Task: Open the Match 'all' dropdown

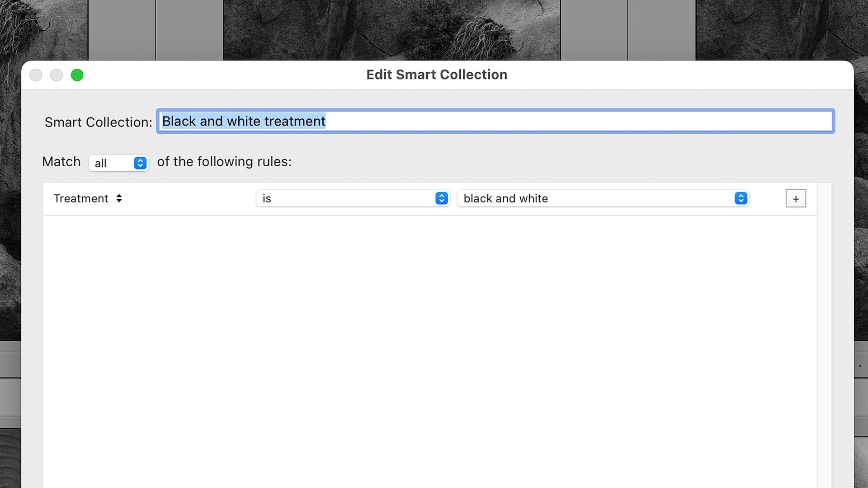Action: click(x=118, y=163)
